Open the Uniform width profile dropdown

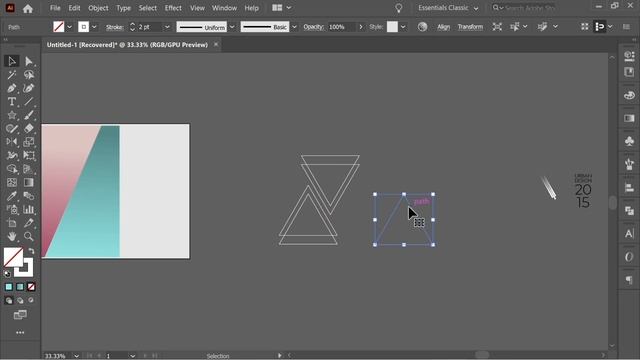point(232,27)
